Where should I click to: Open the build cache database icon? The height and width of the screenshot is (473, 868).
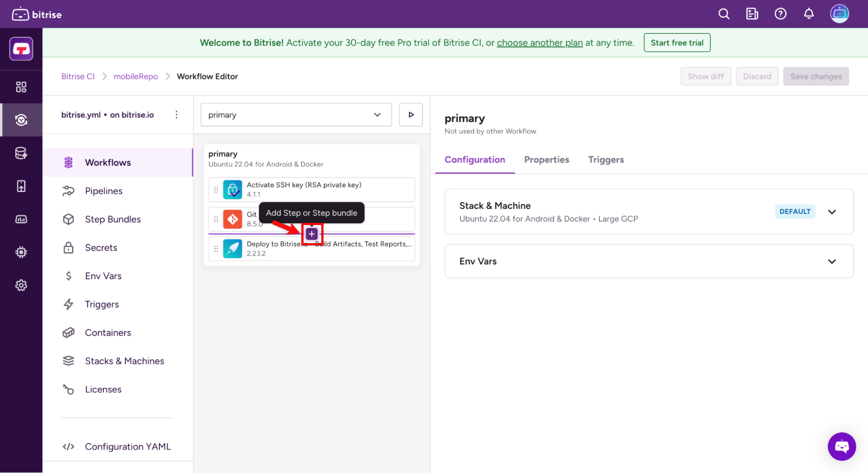(x=21, y=153)
